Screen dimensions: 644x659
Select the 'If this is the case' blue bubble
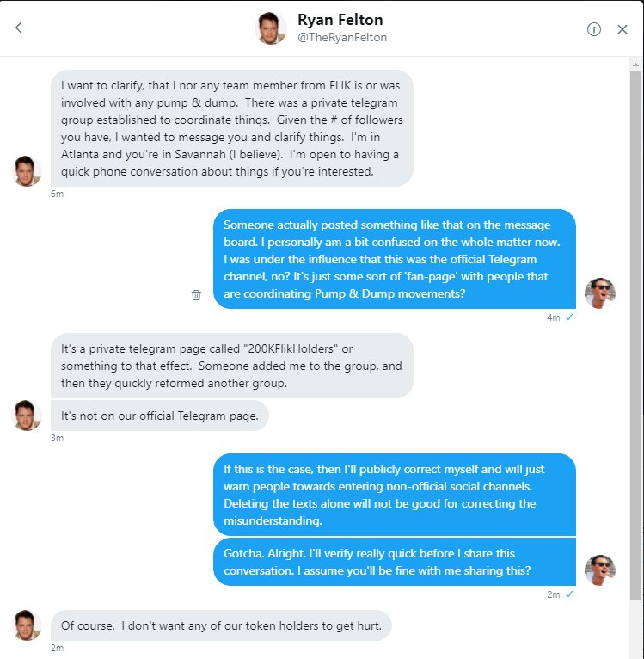395,495
